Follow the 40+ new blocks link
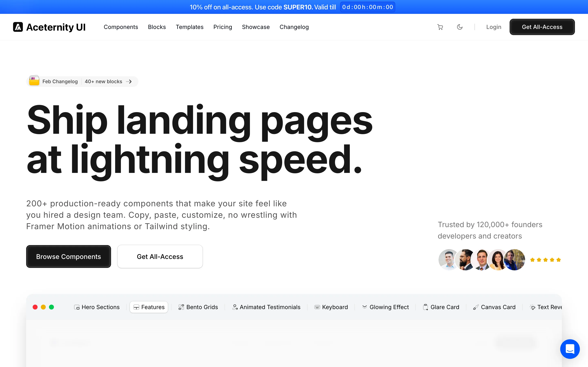 coord(104,81)
